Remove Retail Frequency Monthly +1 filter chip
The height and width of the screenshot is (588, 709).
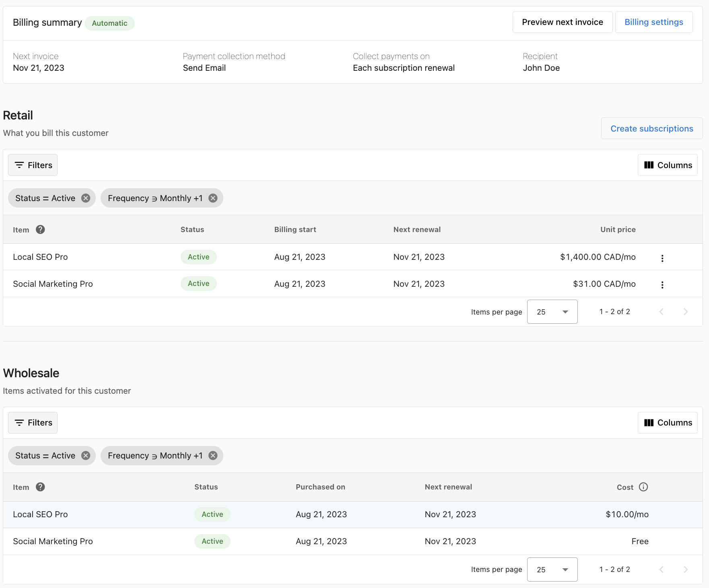coord(213,198)
